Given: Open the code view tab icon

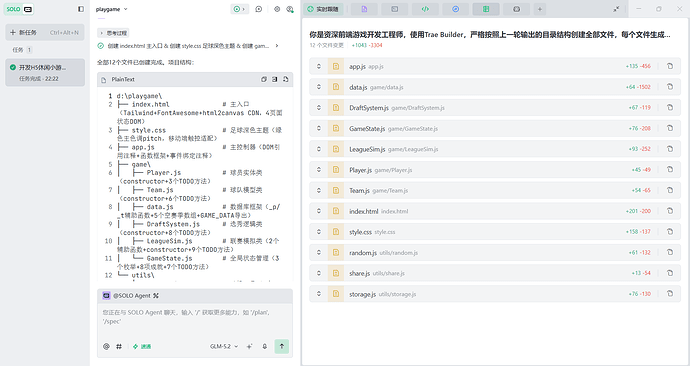Looking at the screenshot, I should [425, 9].
